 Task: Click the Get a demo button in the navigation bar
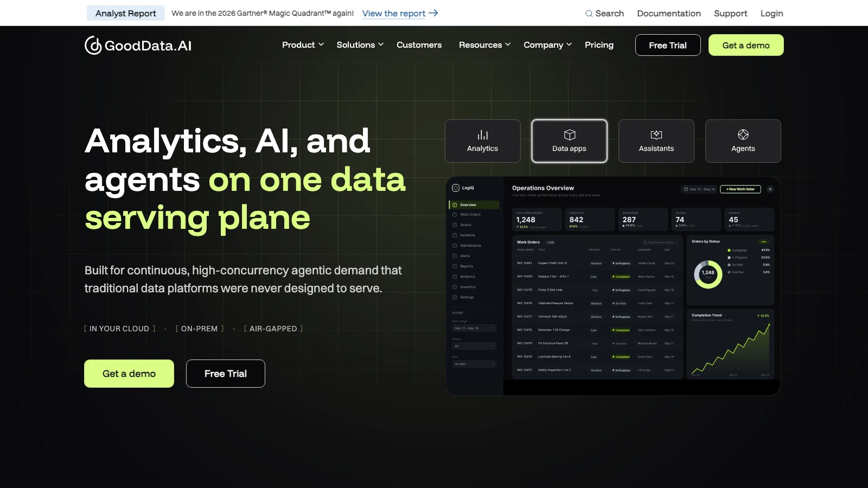coord(746,45)
